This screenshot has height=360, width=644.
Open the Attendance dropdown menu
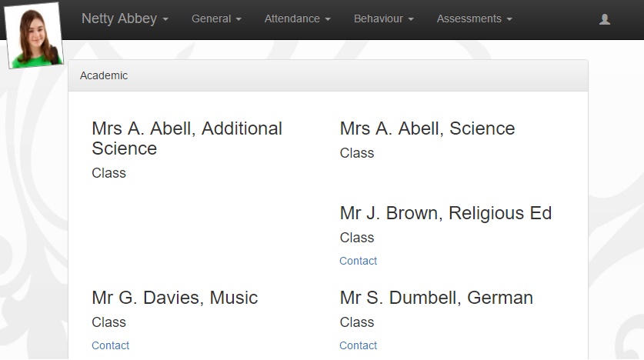[x=297, y=19]
